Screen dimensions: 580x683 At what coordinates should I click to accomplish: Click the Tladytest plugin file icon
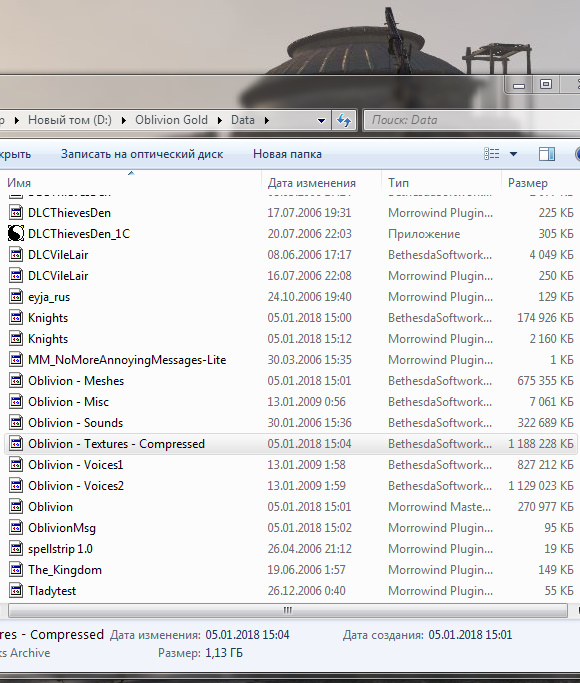(16, 591)
